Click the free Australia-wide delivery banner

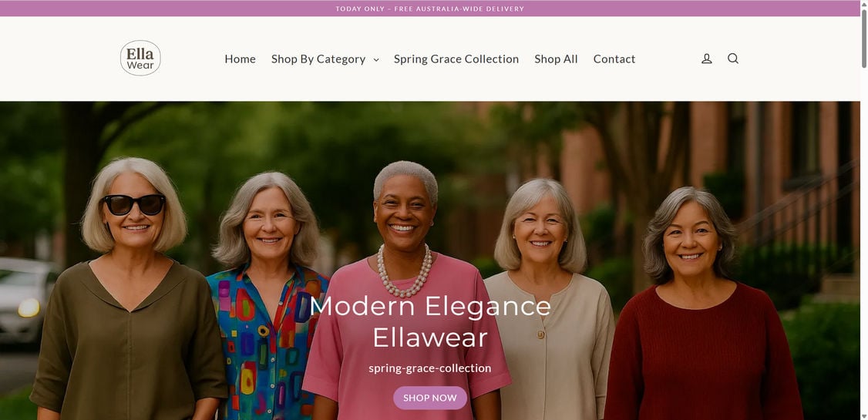pos(429,8)
